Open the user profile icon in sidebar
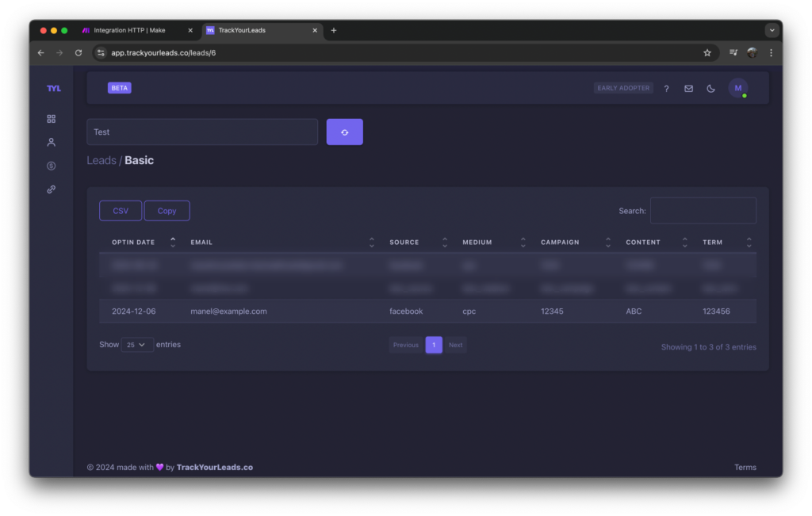This screenshot has height=516, width=812. [52, 143]
